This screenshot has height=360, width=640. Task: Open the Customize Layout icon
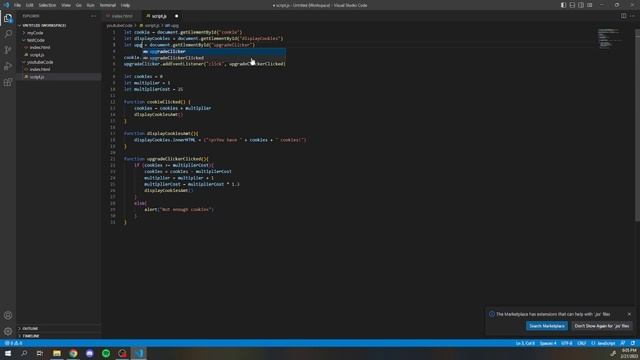[589, 5]
